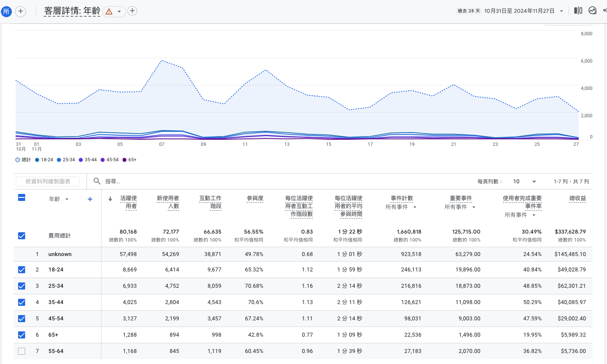Click the magnifier search icon above the table
The height and width of the screenshot is (364, 607).
pyautogui.click(x=97, y=181)
